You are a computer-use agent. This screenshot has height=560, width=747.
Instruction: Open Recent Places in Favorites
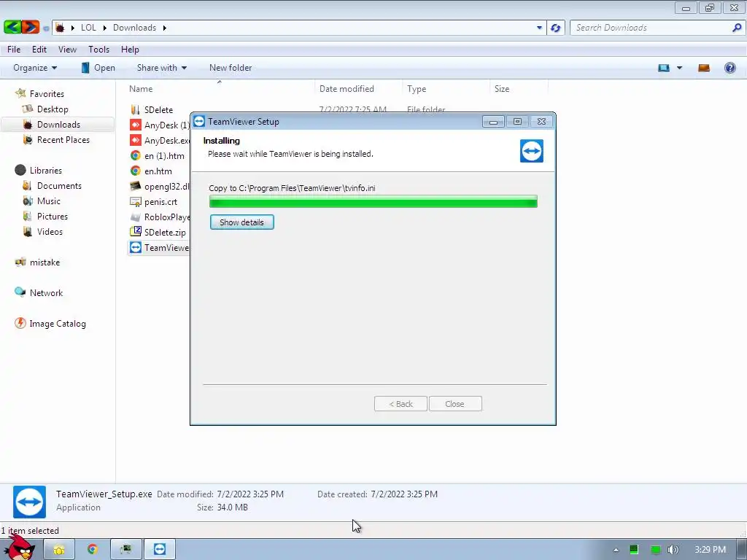pos(63,139)
